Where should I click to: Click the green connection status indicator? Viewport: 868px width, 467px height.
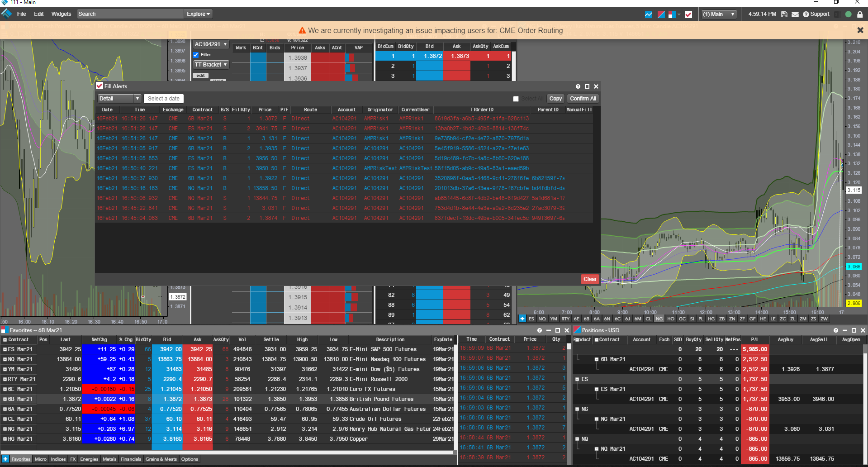click(x=849, y=14)
